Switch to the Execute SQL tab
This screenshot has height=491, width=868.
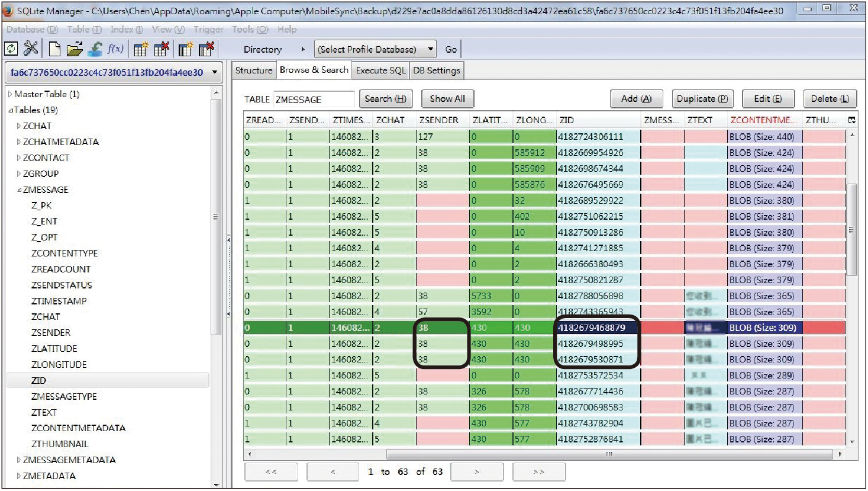[380, 70]
